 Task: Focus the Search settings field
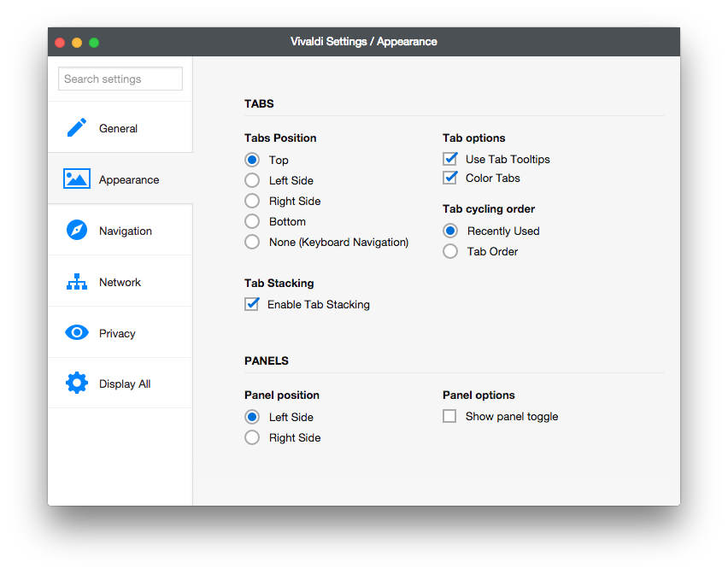(x=120, y=79)
